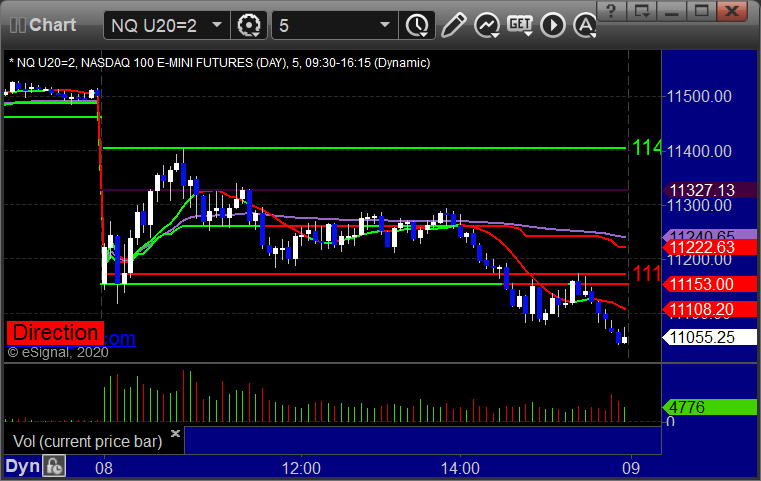
Task: Click the 11300.00 price axis label
Action: pos(699,205)
